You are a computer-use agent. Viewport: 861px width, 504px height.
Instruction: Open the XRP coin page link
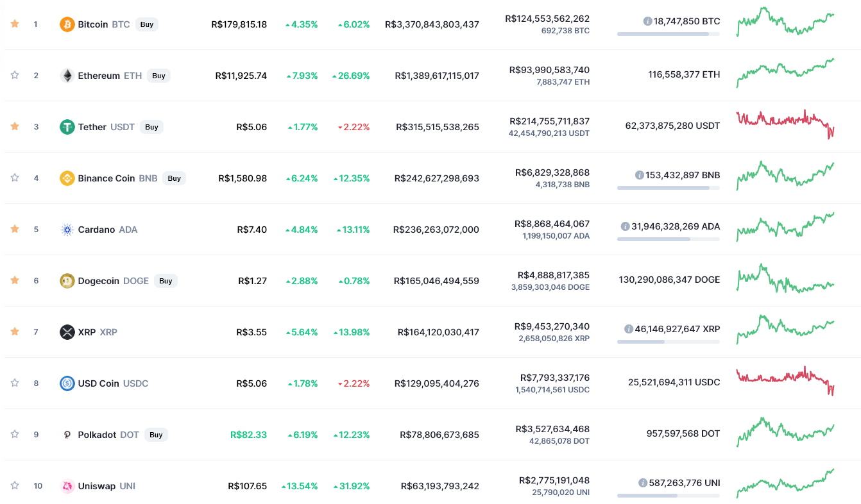tap(97, 332)
